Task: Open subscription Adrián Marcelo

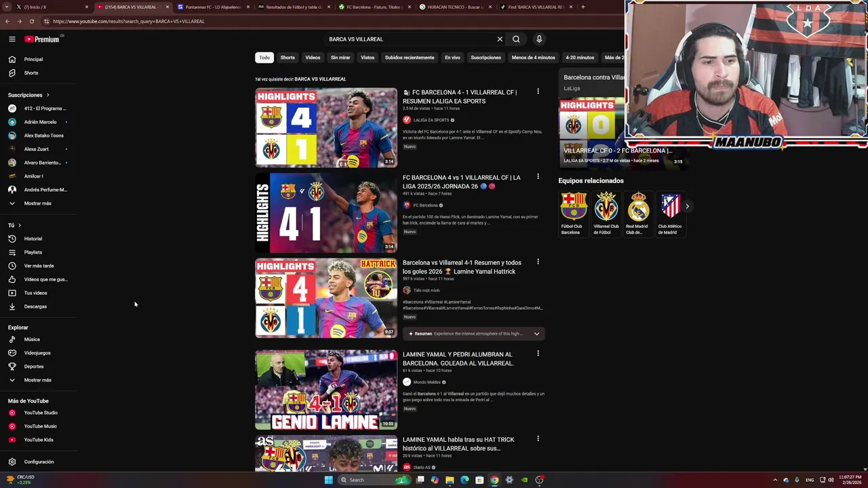Action: pos(39,122)
